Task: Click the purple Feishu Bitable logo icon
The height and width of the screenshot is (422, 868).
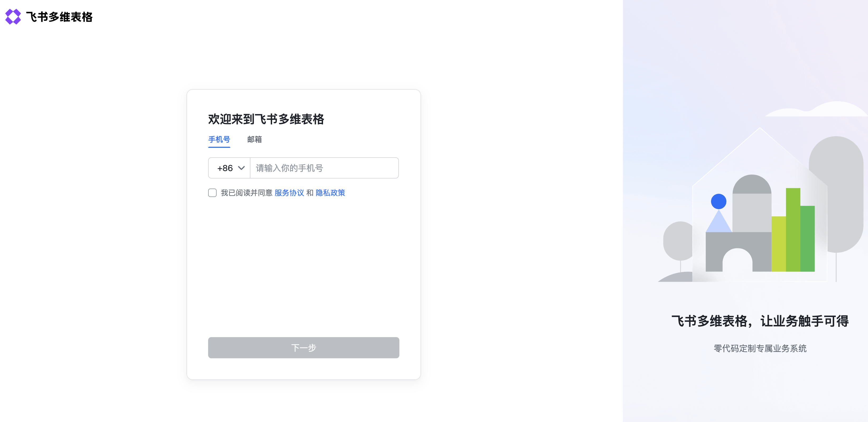Action: (13, 17)
